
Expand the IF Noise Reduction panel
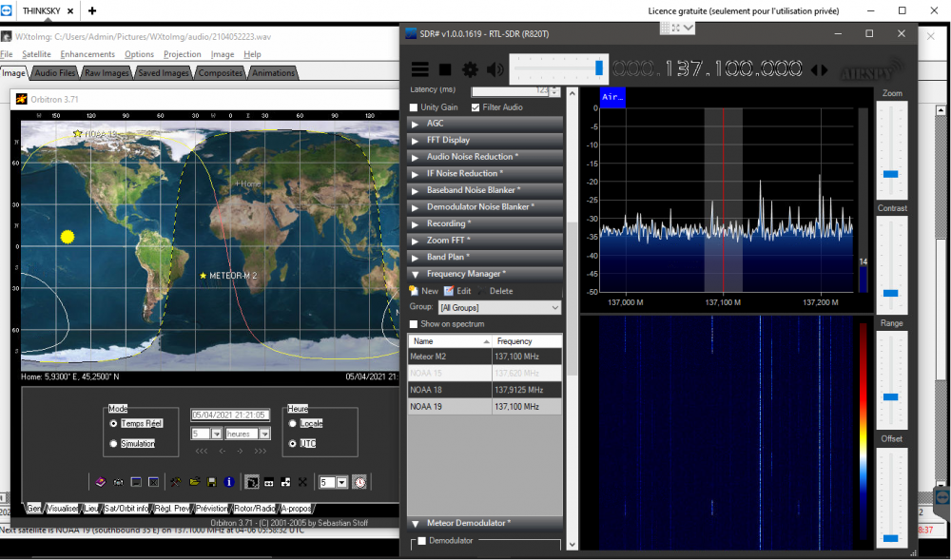tap(485, 173)
